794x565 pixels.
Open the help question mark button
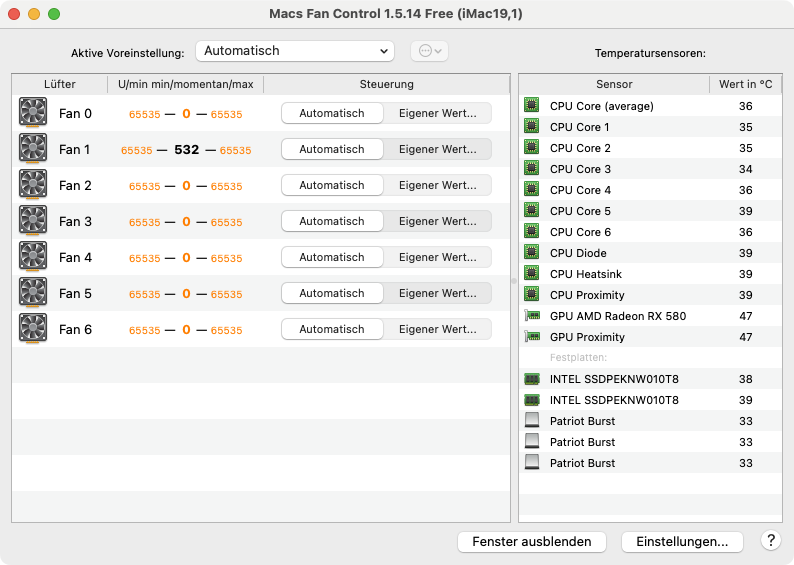coord(770,541)
